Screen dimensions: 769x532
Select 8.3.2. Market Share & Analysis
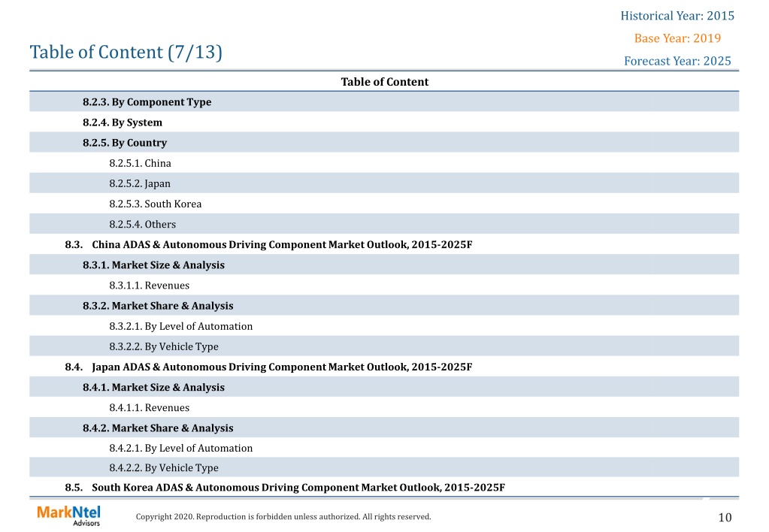click(x=158, y=306)
